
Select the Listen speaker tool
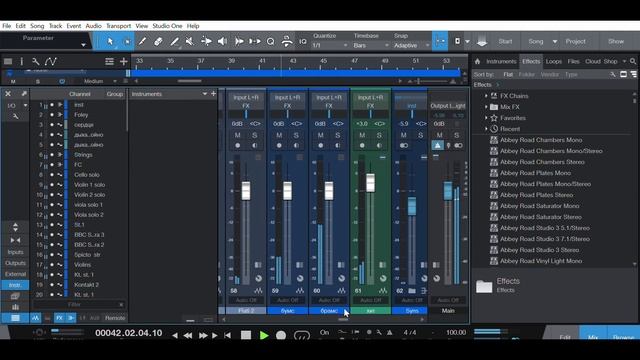click(x=222, y=41)
